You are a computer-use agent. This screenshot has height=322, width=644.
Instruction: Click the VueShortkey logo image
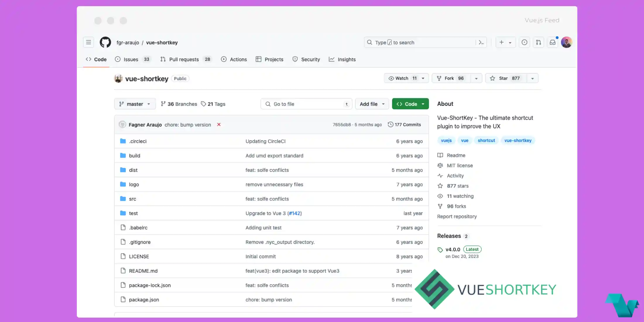tap(485, 289)
